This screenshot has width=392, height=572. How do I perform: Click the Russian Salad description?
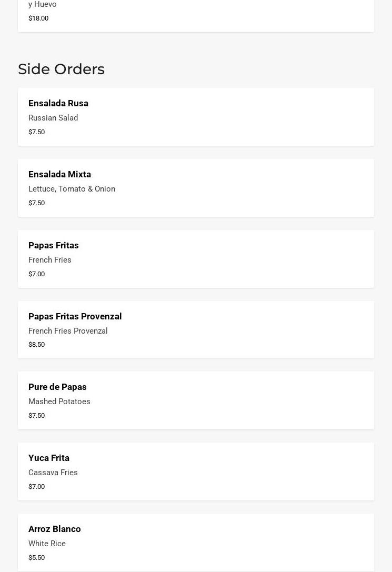(53, 118)
